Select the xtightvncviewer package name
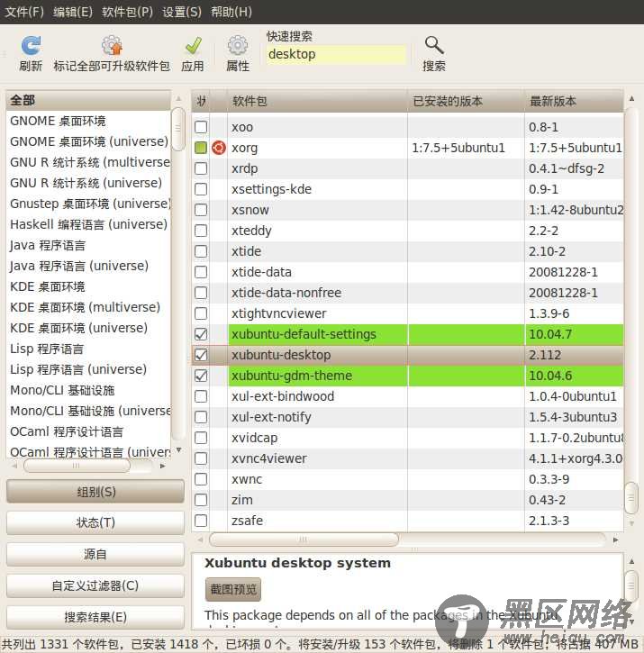This screenshot has height=653, width=644. point(279,313)
